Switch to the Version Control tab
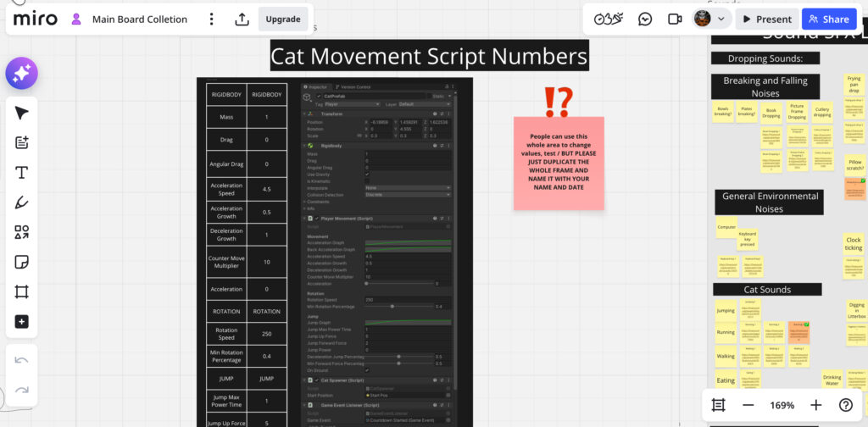This screenshot has height=427, width=868. [x=353, y=87]
